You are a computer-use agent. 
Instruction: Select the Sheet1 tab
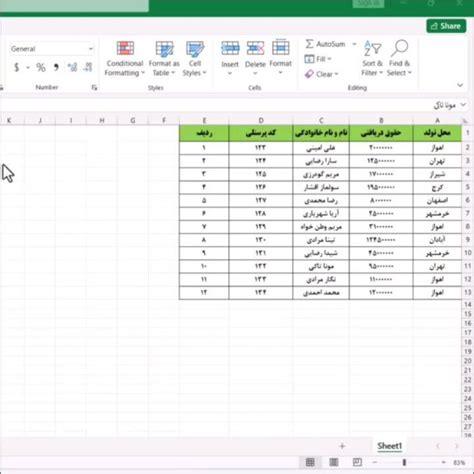pos(390,446)
